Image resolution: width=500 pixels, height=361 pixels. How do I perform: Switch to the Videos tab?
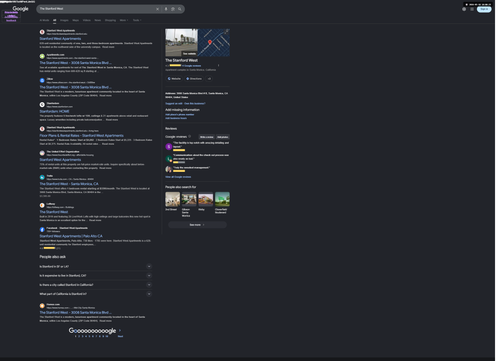pos(87,20)
